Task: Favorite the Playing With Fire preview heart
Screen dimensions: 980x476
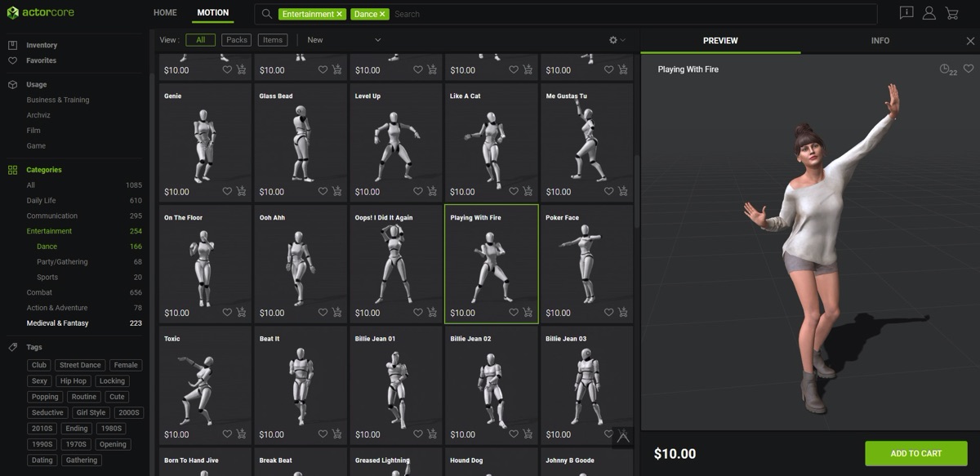Action: pos(969,69)
